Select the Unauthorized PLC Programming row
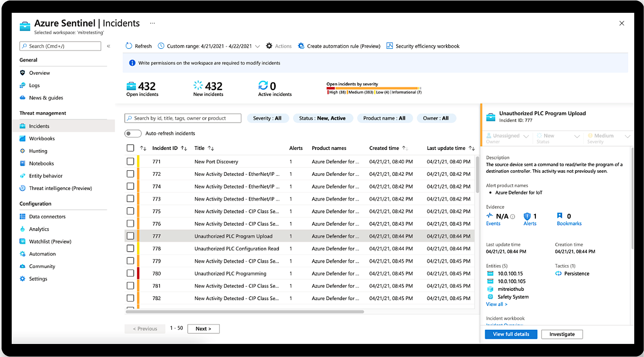 tap(299, 273)
